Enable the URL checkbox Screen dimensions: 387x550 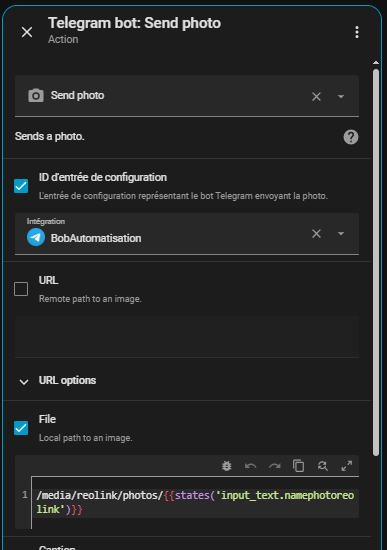pos(21,289)
